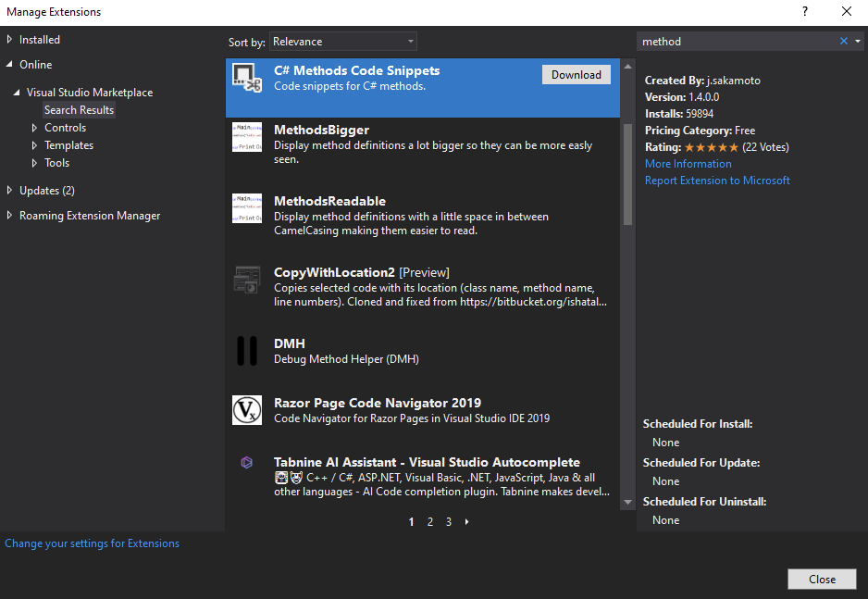Click the '(22 Votes)' text
This screenshot has height=599, width=868.
coord(765,147)
